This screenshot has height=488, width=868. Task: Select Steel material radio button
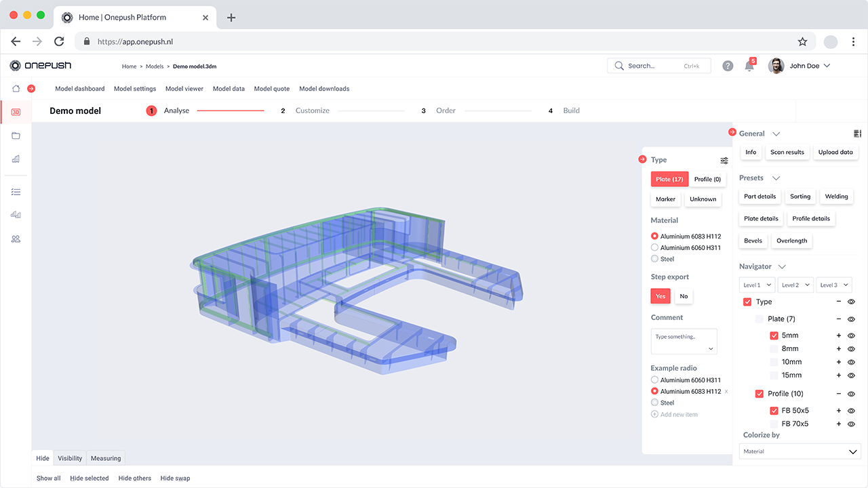[654, 259]
